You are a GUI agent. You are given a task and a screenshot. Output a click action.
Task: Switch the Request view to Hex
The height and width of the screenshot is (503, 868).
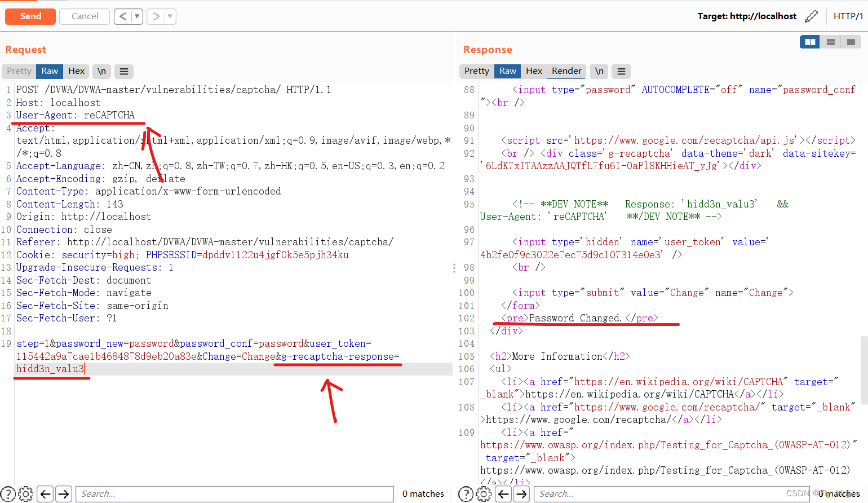coord(76,71)
